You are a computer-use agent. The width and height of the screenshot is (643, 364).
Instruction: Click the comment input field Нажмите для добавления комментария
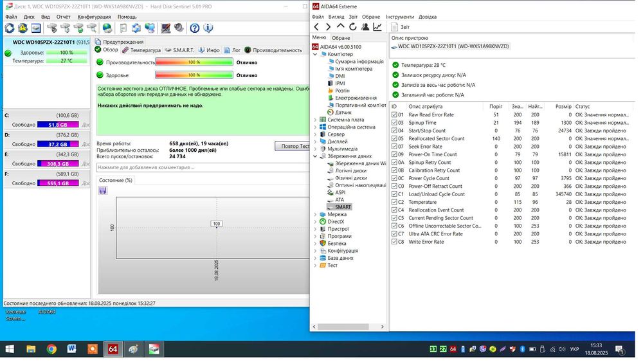[203, 167]
